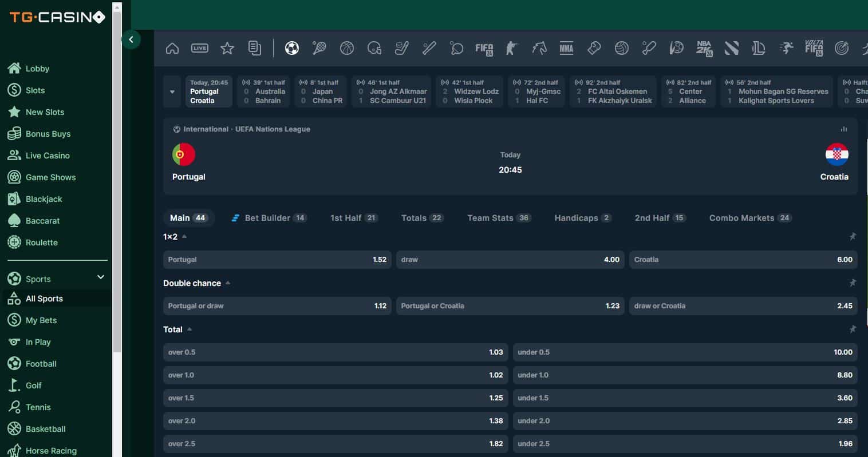Switch to the Totals tab
Screen dimensions: 868x457
click(423, 218)
